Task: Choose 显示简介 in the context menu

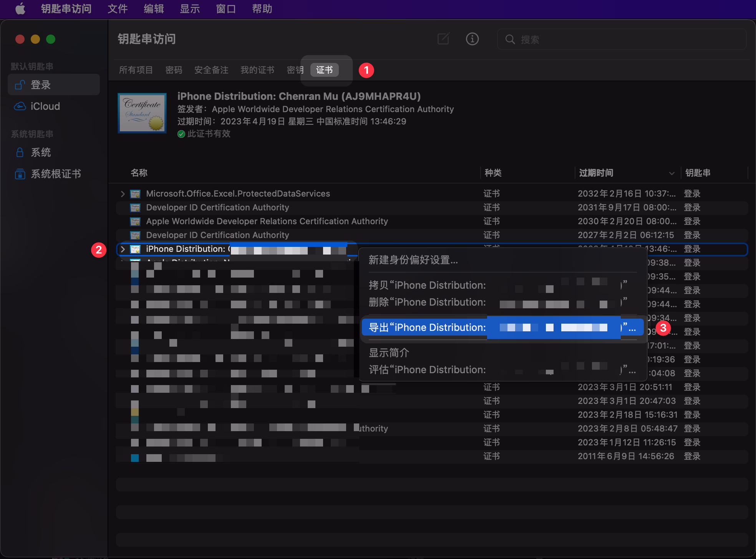Action: click(x=389, y=353)
